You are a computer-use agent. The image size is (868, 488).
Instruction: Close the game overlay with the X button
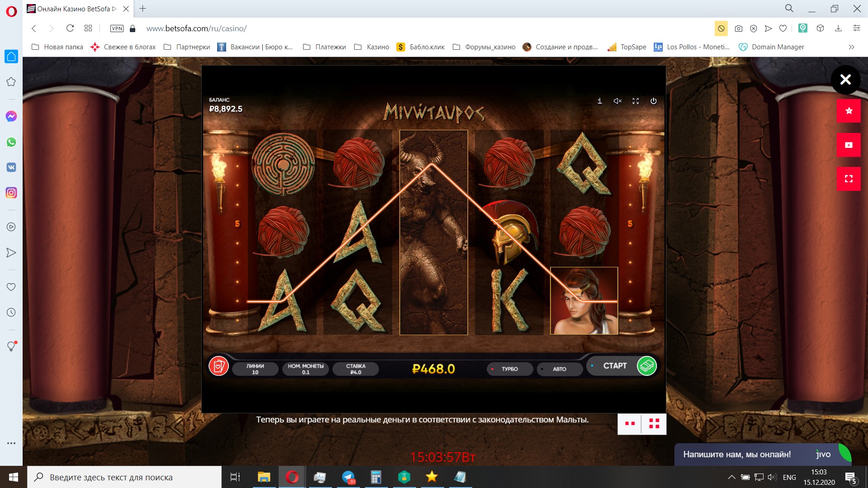point(845,80)
